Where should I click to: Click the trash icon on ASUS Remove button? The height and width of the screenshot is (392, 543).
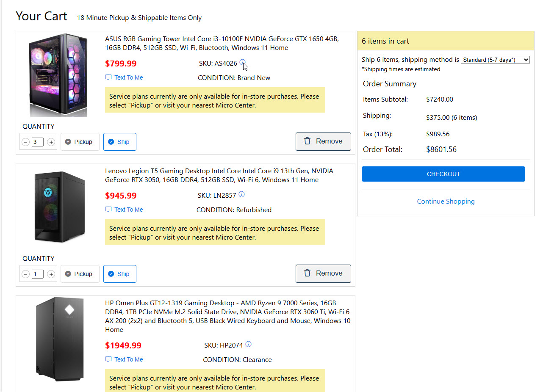click(308, 141)
